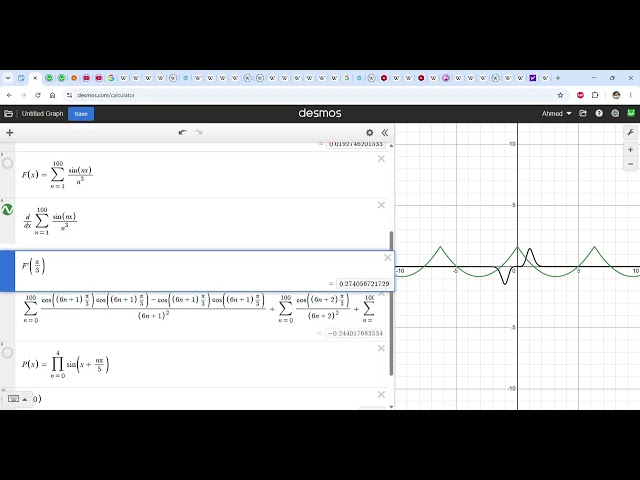Open the Untitled Graph title
Viewport: 640px width, 480px height.
point(42,113)
